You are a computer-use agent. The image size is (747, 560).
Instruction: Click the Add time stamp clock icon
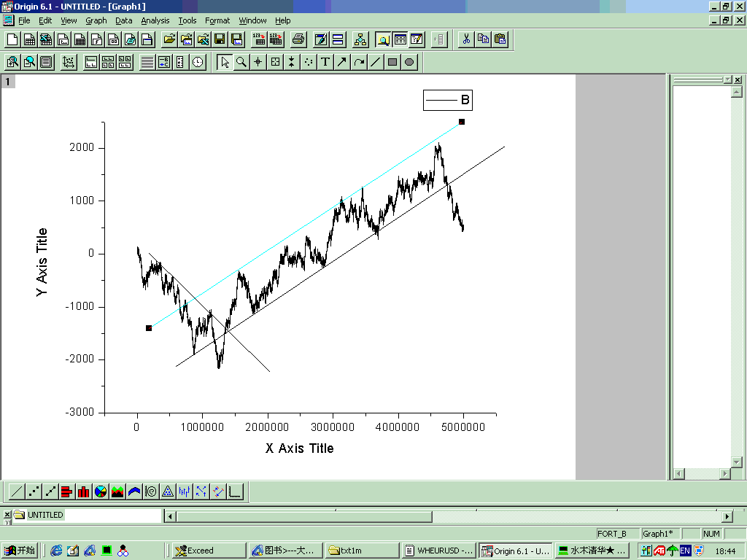tap(198, 62)
